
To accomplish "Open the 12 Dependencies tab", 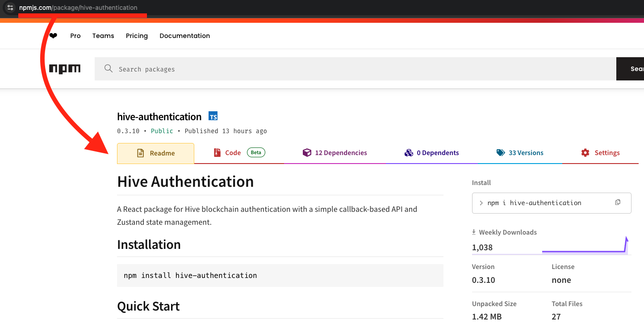I will pos(335,153).
